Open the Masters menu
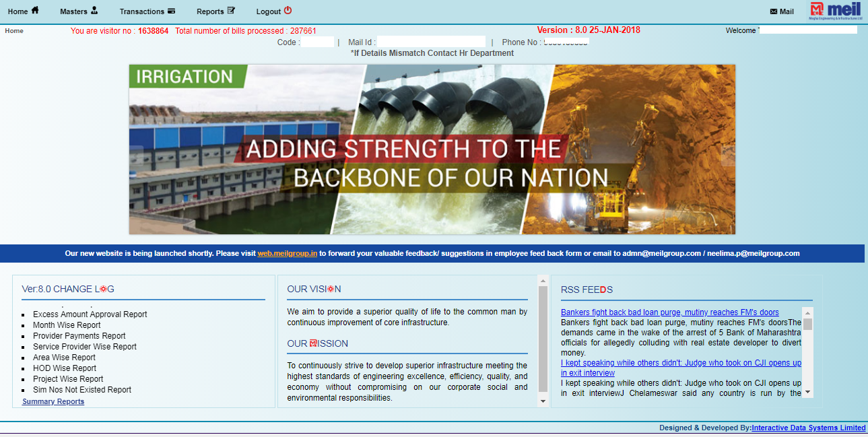The height and width of the screenshot is (437, 868). [x=74, y=11]
